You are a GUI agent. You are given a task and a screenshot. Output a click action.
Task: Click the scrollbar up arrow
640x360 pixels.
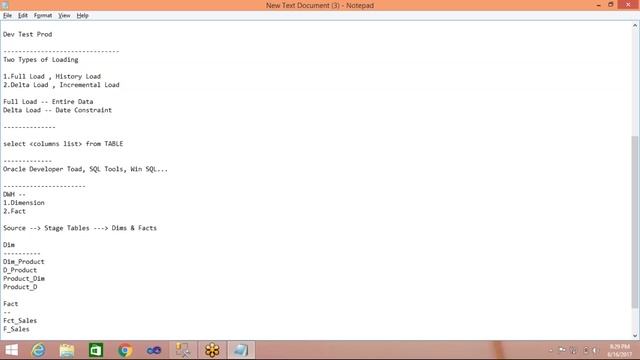pos(635,25)
